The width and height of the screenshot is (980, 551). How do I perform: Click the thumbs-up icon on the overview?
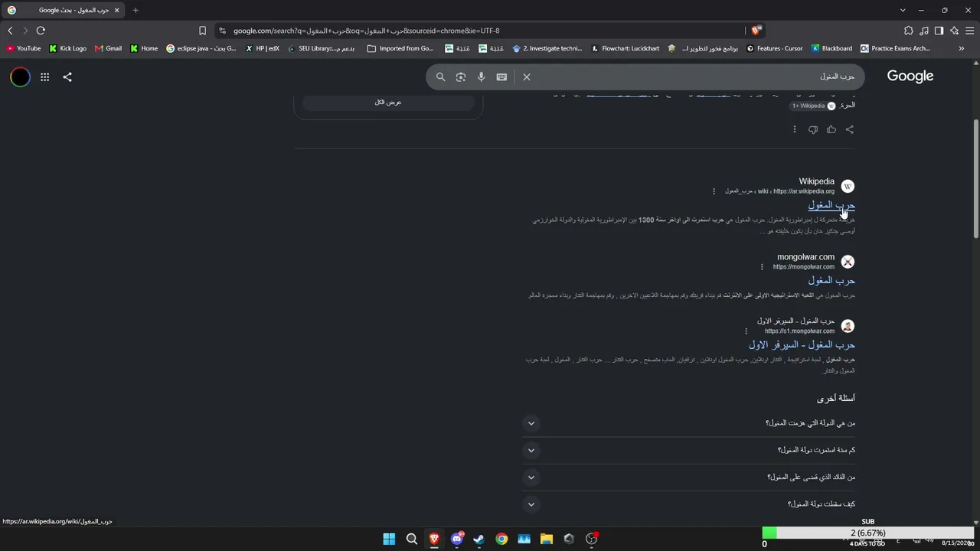[831, 129]
